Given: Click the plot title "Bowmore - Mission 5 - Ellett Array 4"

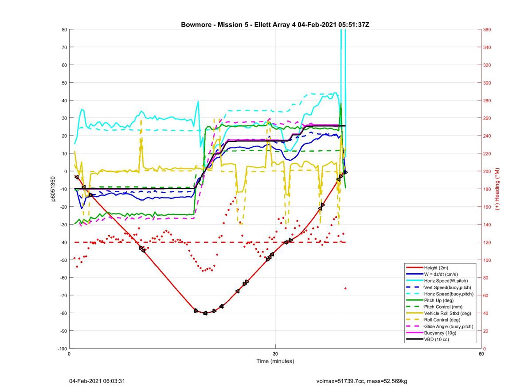Looking at the screenshot, I should [239, 25].
